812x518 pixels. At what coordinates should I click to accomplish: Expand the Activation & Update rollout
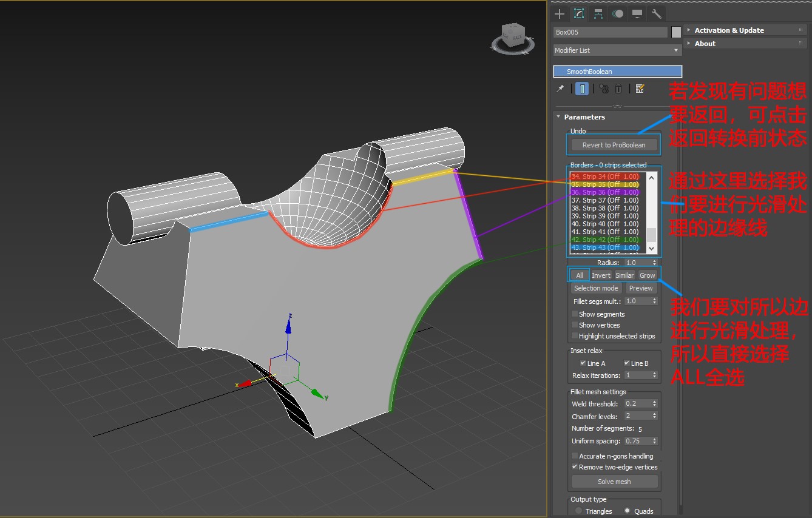(x=729, y=30)
